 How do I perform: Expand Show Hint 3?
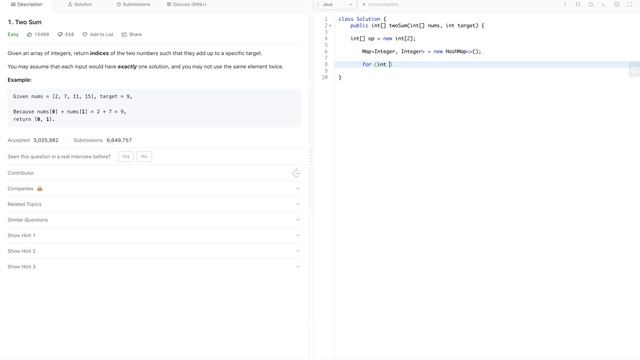(x=154, y=267)
